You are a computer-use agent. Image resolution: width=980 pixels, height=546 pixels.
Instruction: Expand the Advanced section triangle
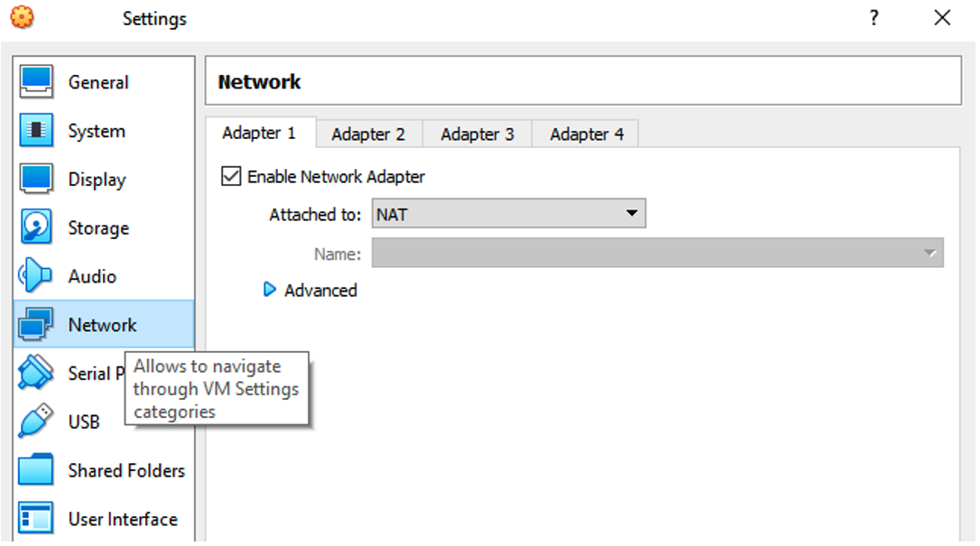(270, 290)
